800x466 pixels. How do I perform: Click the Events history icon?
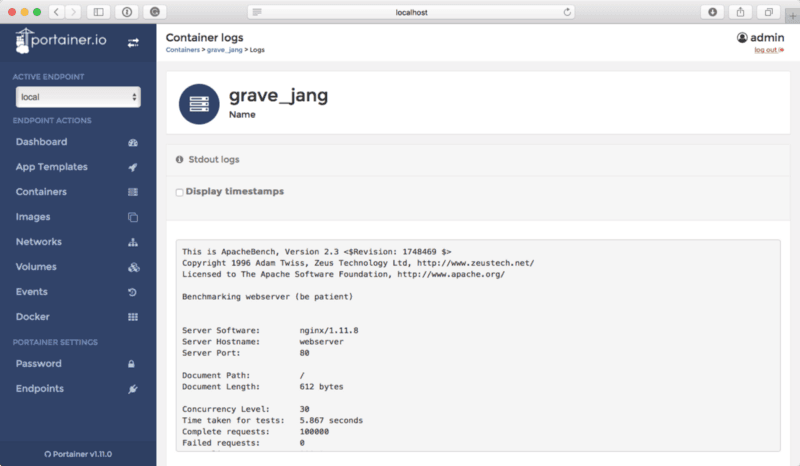click(133, 292)
